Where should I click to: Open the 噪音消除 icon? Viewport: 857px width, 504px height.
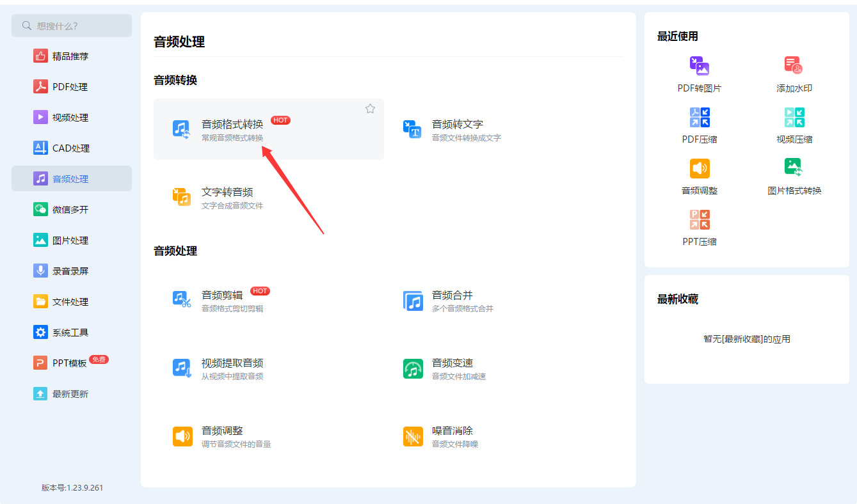coord(413,436)
